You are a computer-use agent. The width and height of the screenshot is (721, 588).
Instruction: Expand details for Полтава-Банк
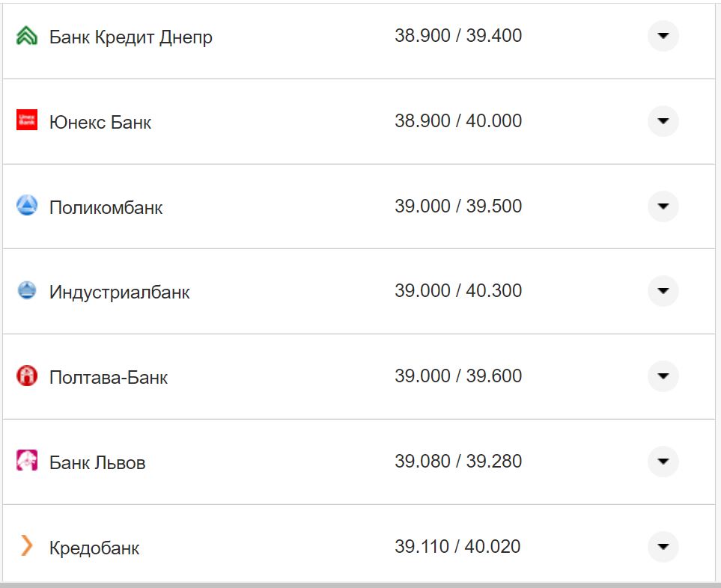click(x=662, y=376)
